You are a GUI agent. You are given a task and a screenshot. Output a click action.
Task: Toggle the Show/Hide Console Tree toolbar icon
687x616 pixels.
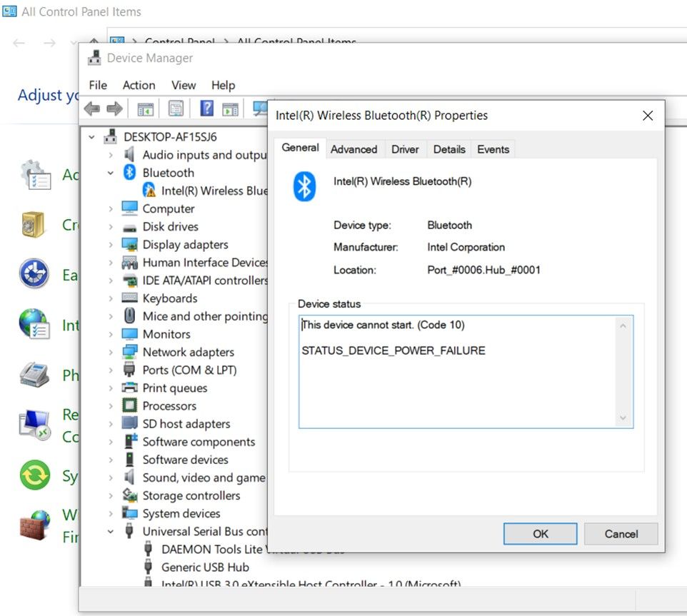click(146, 108)
